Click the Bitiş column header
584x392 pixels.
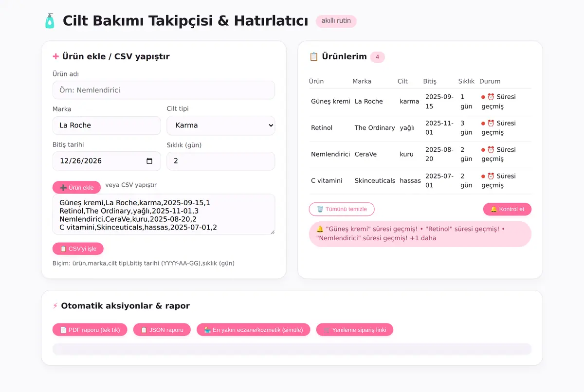point(430,81)
